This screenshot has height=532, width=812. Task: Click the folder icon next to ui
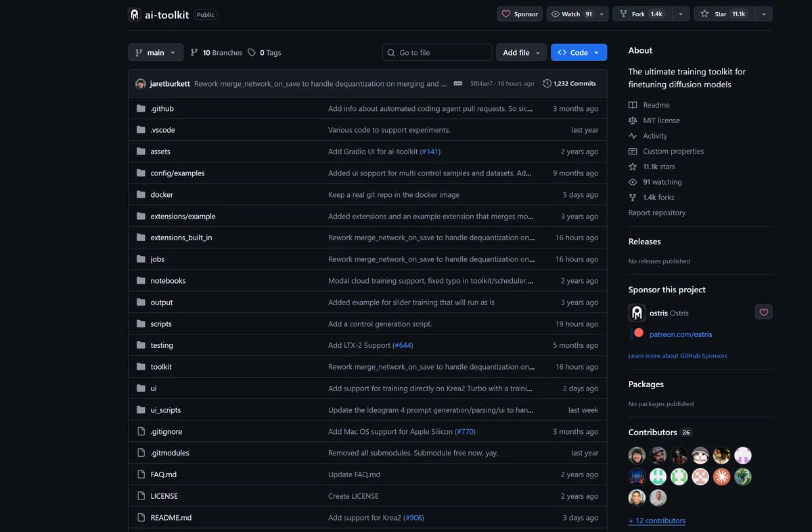(x=141, y=389)
